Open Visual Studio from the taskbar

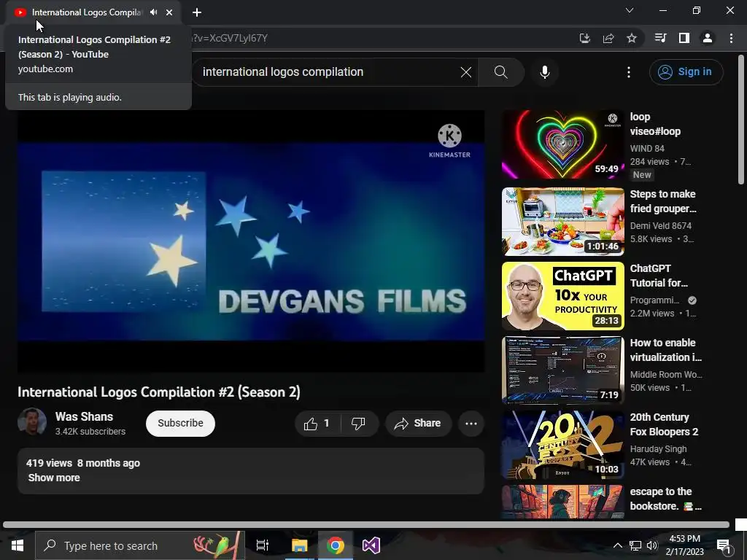point(371,545)
